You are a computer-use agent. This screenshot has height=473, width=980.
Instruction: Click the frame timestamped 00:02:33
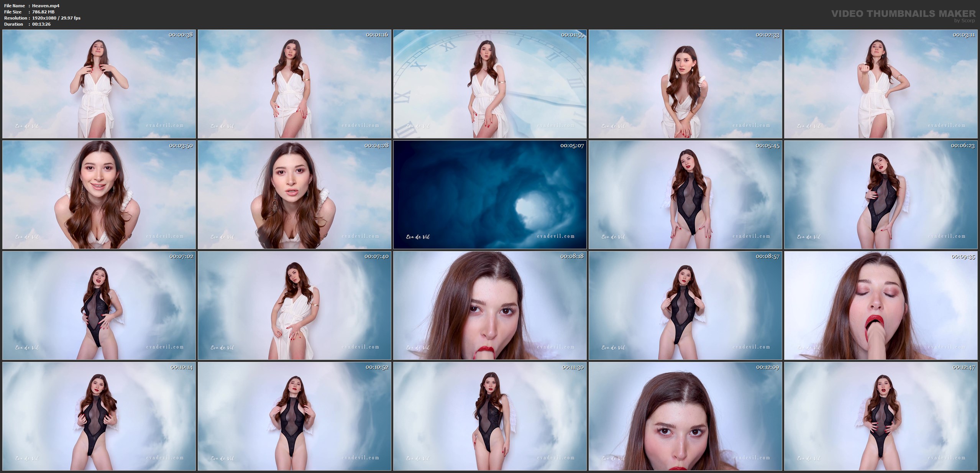(685, 84)
